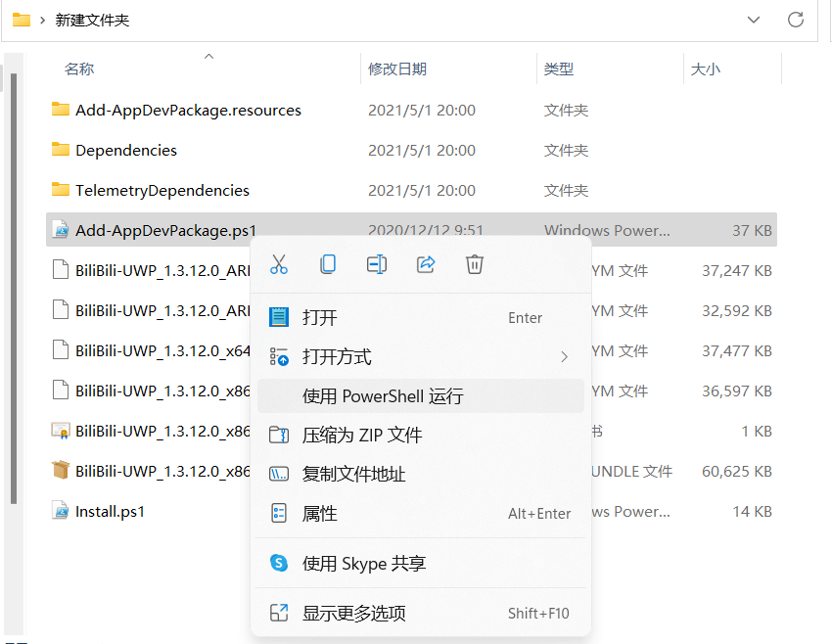Image resolution: width=832 pixels, height=644 pixels.
Task: Select the Add-AppDevPackage.ps1 file name
Action: (165, 231)
